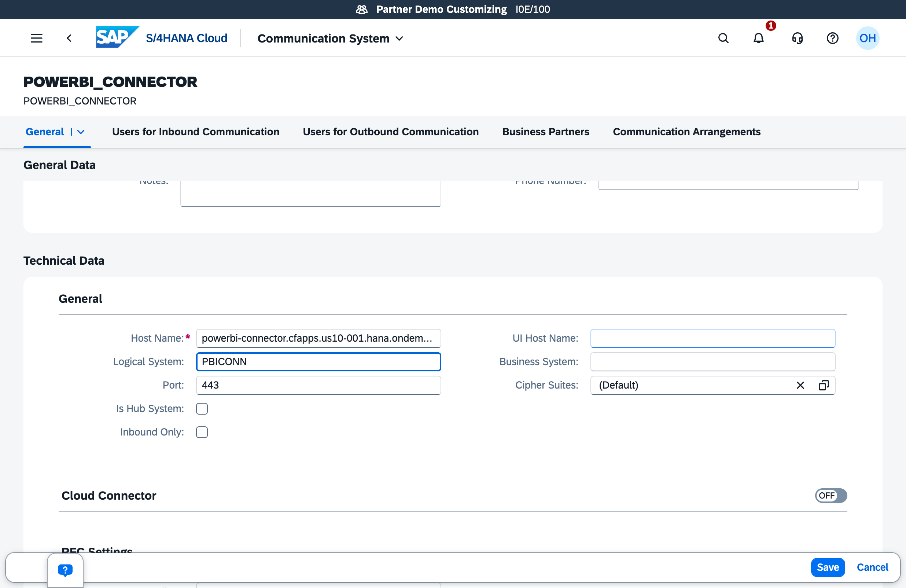Click the General Data section heading
The height and width of the screenshot is (588, 906).
point(59,165)
